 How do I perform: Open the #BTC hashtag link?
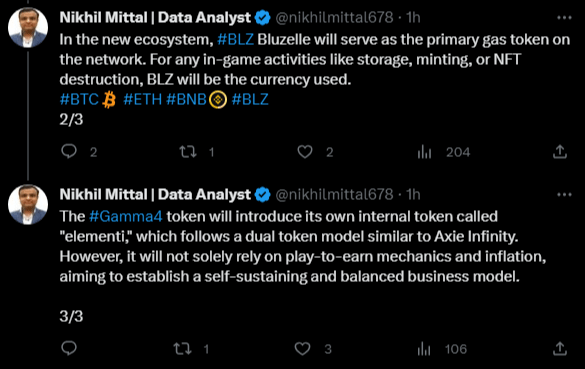pos(79,99)
